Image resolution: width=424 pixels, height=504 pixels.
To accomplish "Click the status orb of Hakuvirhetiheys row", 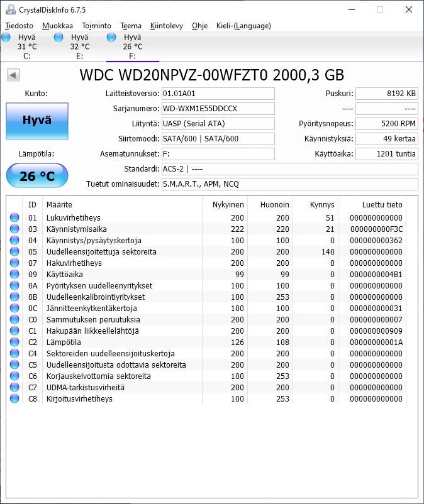I will click(14, 263).
